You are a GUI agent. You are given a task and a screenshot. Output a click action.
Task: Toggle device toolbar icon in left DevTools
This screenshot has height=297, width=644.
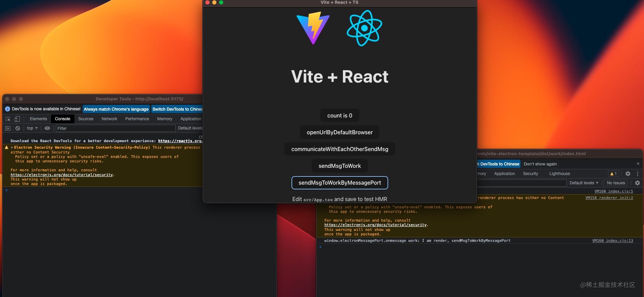point(17,119)
